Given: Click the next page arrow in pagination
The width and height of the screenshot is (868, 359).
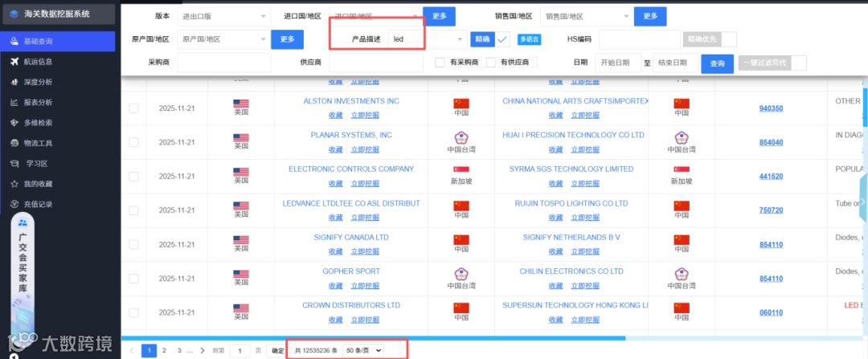Looking at the screenshot, I should (x=203, y=350).
